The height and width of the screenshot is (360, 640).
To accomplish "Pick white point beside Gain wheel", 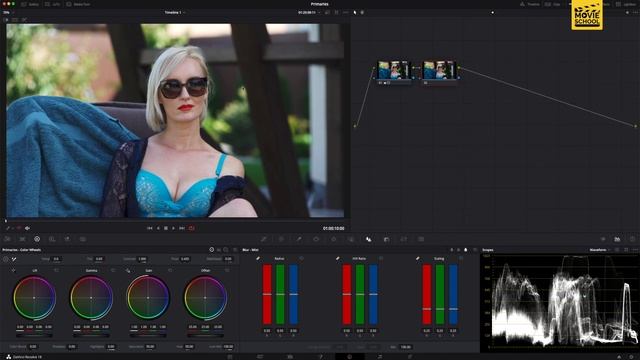I will coord(128,270).
